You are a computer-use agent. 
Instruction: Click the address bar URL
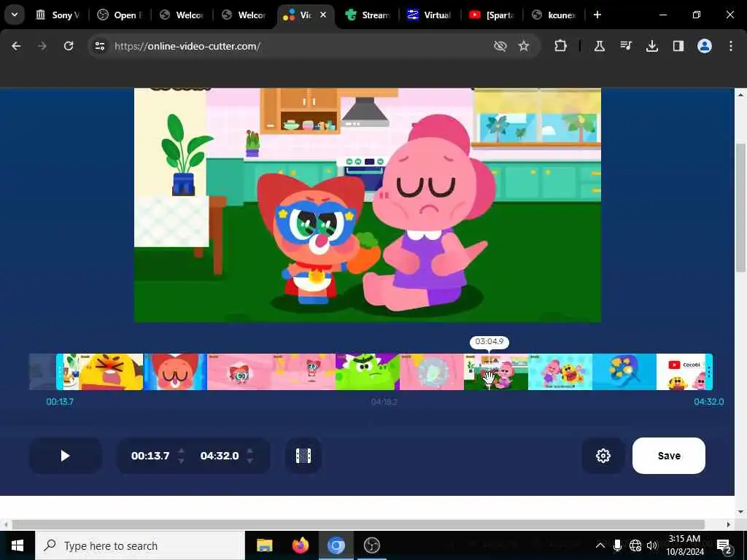point(187,46)
